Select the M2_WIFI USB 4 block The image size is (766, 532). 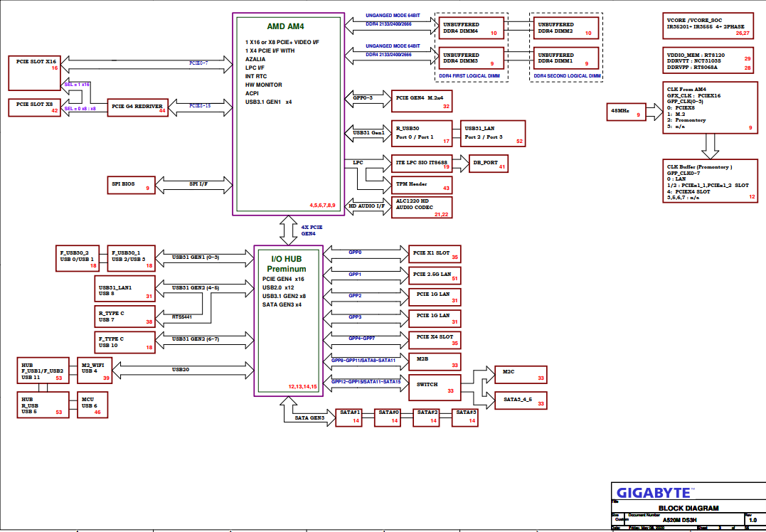pyautogui.click(x=95, y=371)
